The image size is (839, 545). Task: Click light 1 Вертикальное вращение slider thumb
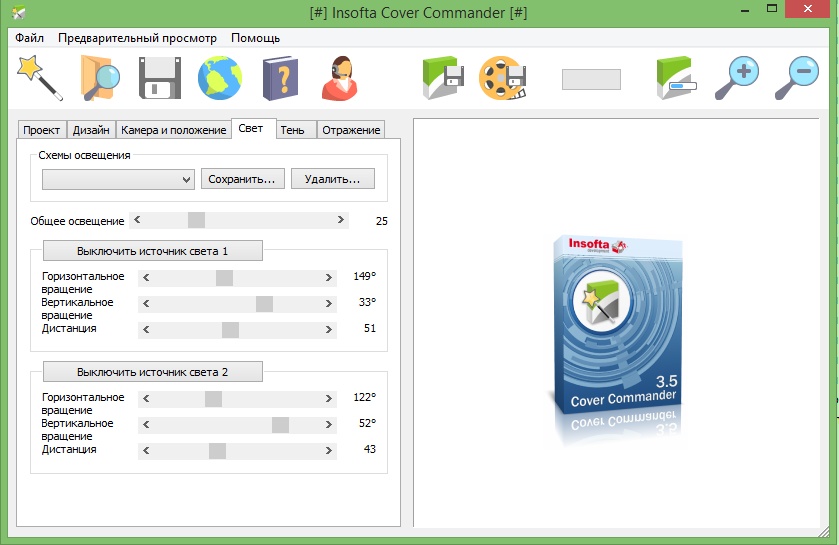264,303
